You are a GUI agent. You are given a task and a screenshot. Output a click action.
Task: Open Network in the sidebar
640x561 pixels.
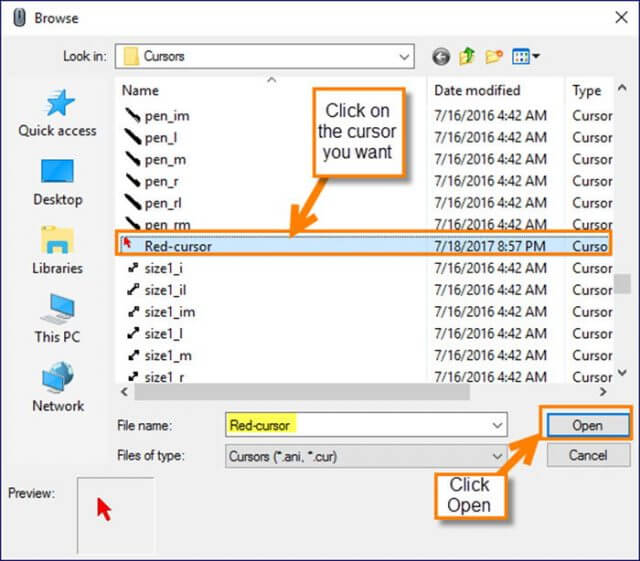point(58,387)
